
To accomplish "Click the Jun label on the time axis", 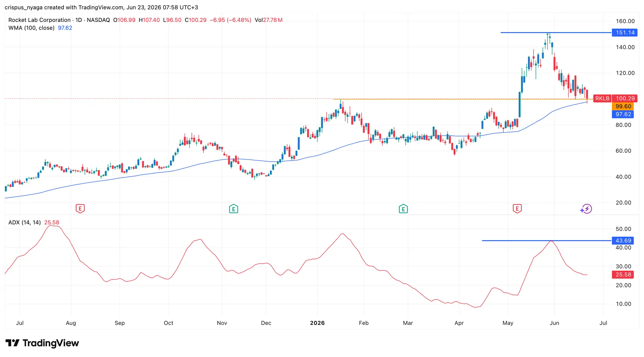I will click(x=554, y=323).
